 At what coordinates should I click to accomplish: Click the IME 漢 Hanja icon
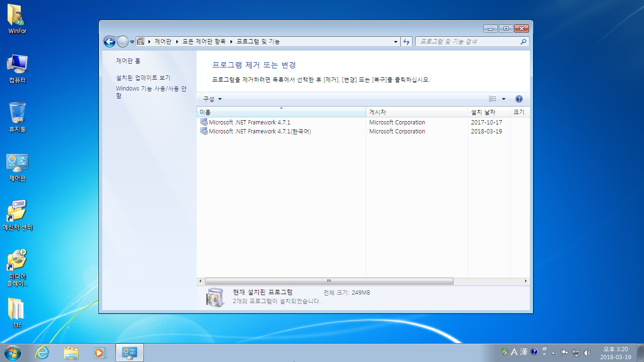point(524,352)
